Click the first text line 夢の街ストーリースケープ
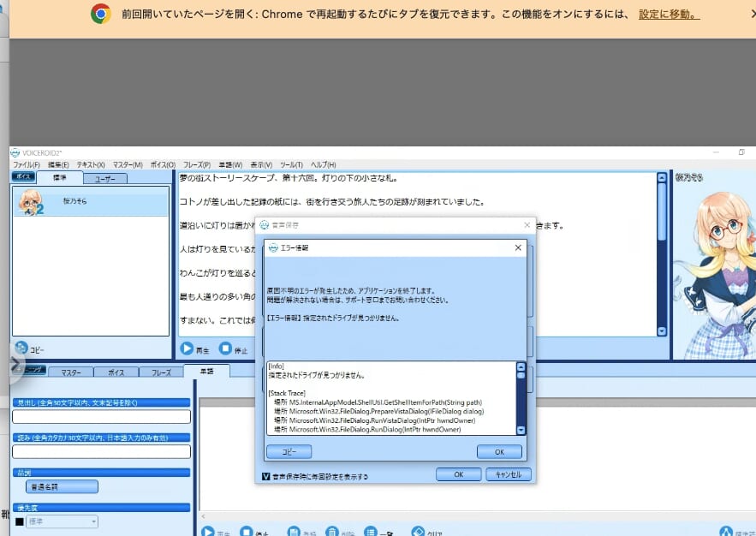 [x=289, y=178]
